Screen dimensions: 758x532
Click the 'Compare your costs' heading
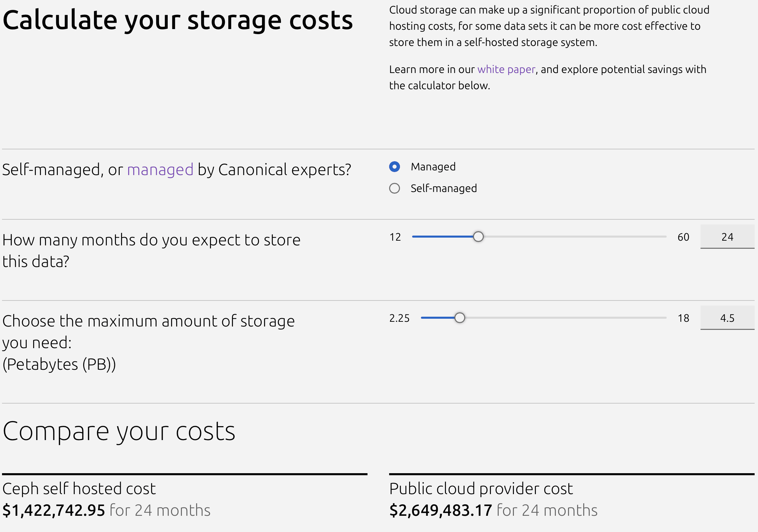tap(119, 432)
